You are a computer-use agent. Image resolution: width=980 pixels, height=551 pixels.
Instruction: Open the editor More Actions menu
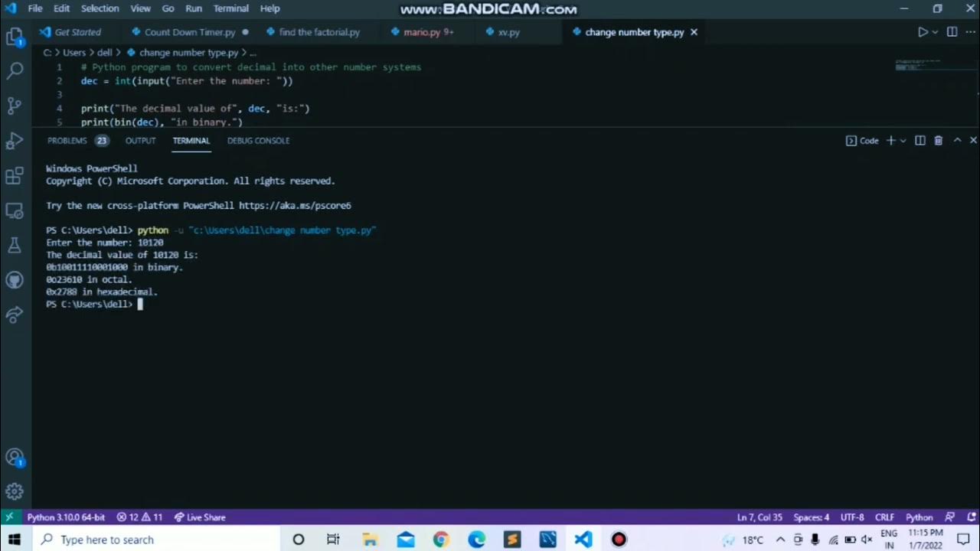970,32
